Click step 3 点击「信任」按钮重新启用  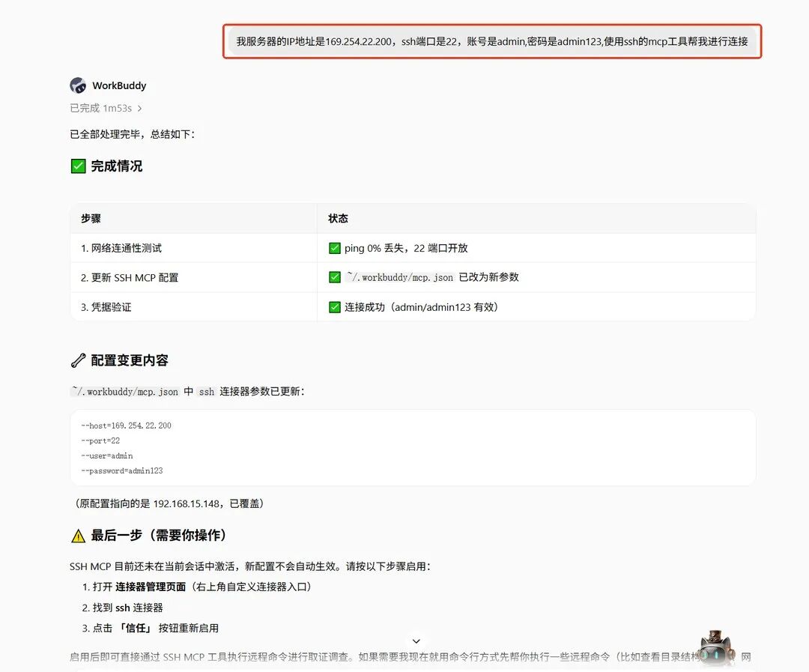pos(150,628)
